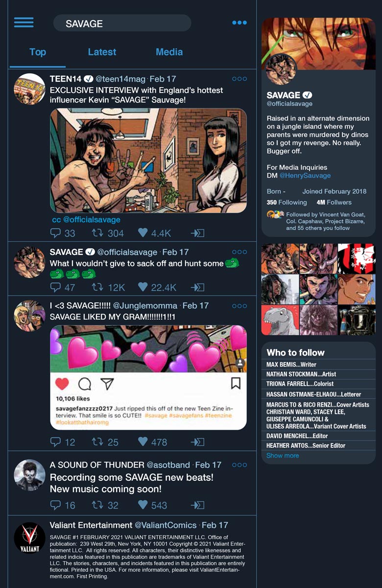Follow the cc @officialsavage mention link
The height and width of the screenshot is (588, 382).
[x=86, y=220]
